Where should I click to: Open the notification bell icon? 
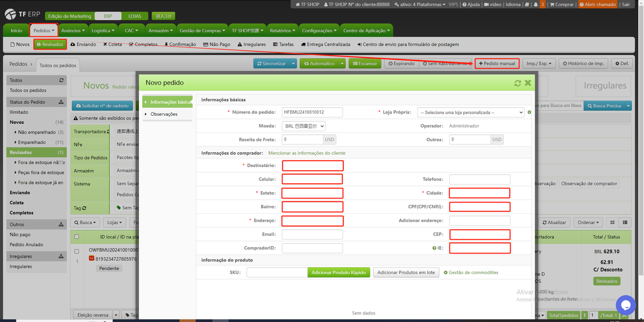(x=535, y=5)
